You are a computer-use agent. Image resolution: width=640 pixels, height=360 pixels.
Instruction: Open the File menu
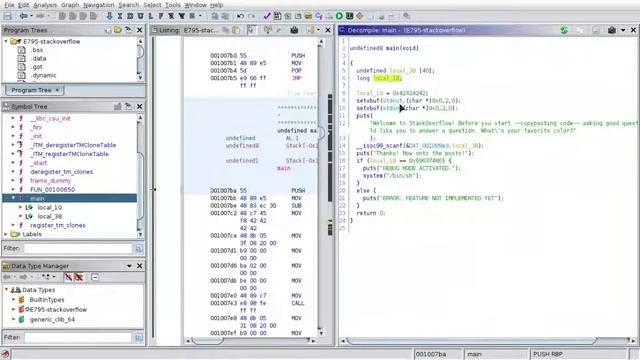coord(9,5)
